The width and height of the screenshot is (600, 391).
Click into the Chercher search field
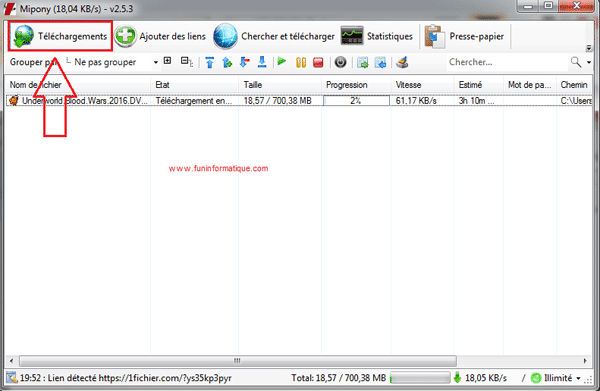tap(507, 62)
